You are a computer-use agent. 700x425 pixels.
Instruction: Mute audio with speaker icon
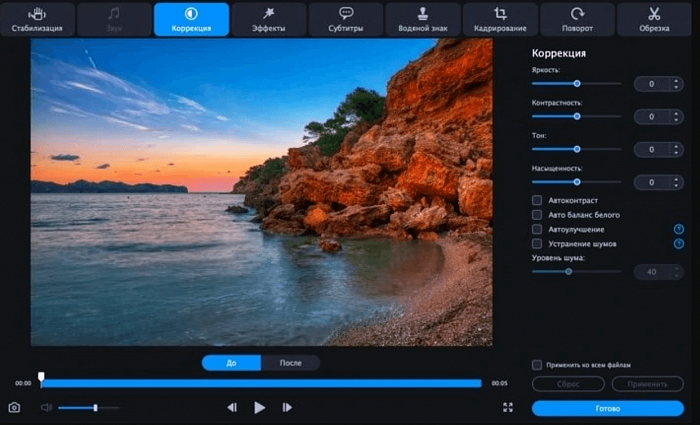pyautogui.click(x=46, y=407)
